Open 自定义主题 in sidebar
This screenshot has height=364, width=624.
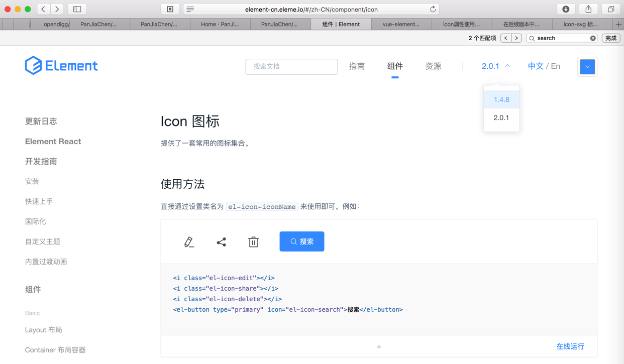[x=43, y=241]
